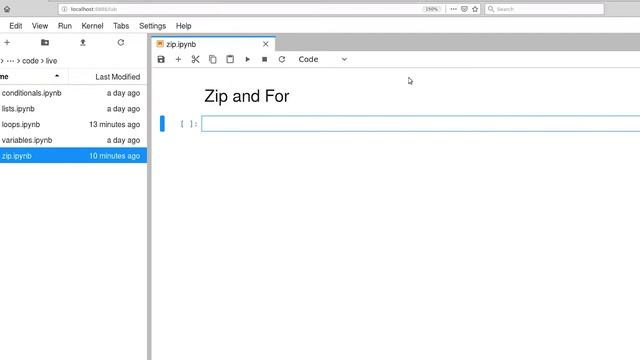The height and width of the screenshot is (360, 640).
Task: Open conditionals.ipynb in the file list
Action: tap(73, 93)
